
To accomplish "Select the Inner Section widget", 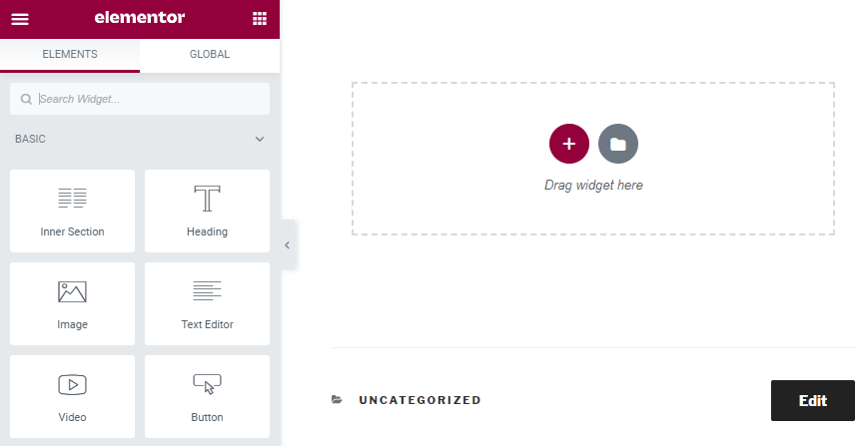I will click(73, 212).
